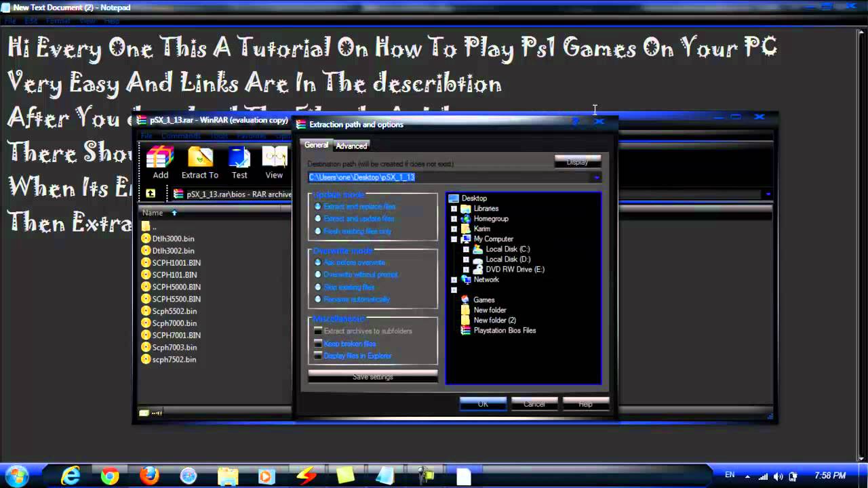Collapse the My Computer tree node
Viewport: 868px width, 488px height.
click(454, 239)
